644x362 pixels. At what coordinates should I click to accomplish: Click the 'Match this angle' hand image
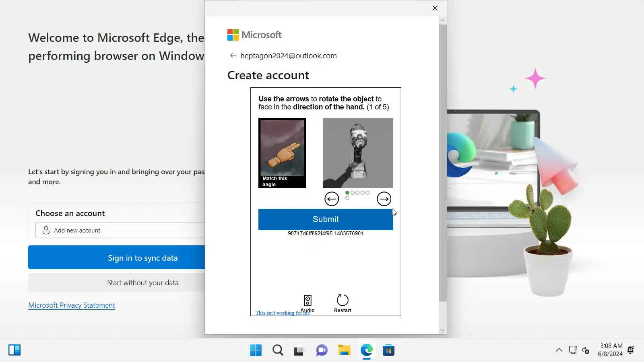[282, 153]
